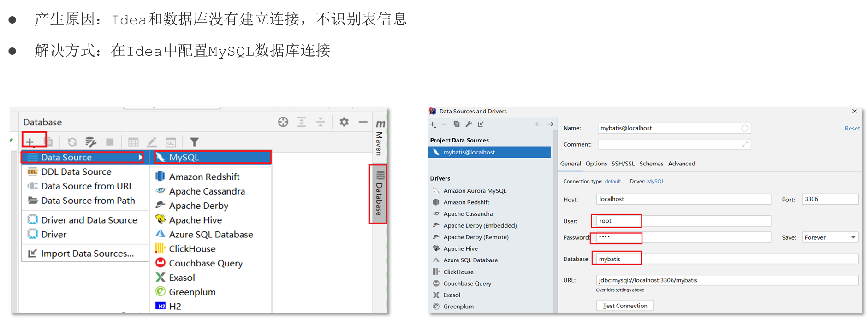This screenshot has width=868, height=319.
Task: Switch to the Options tab
Action: [x=596, y=164]
